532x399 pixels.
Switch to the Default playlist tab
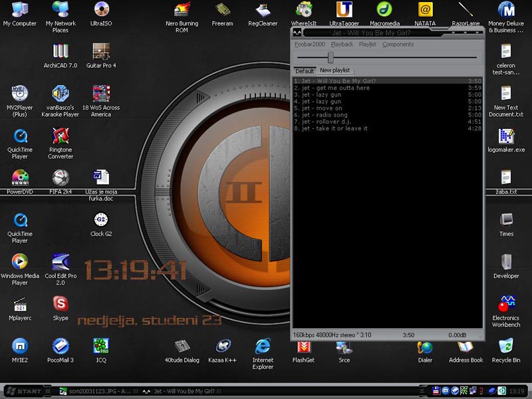coord(305,70)
